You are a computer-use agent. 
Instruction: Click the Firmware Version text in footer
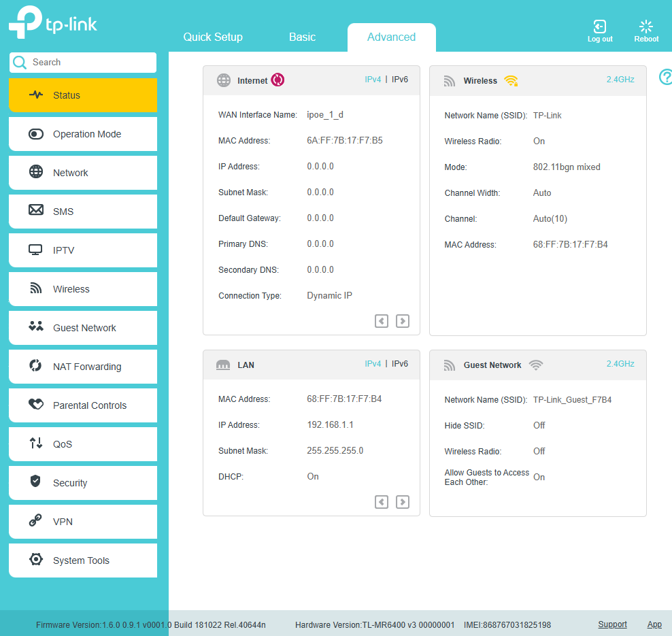151,625
